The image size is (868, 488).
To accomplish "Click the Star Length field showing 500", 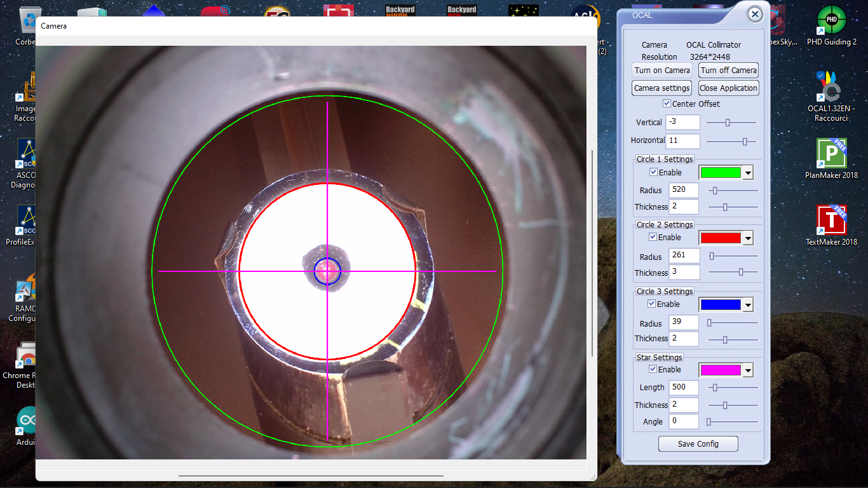I will 684,387.
